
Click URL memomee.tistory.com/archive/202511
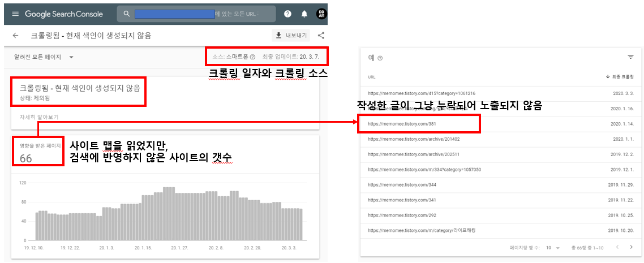[x=414, y=154]
